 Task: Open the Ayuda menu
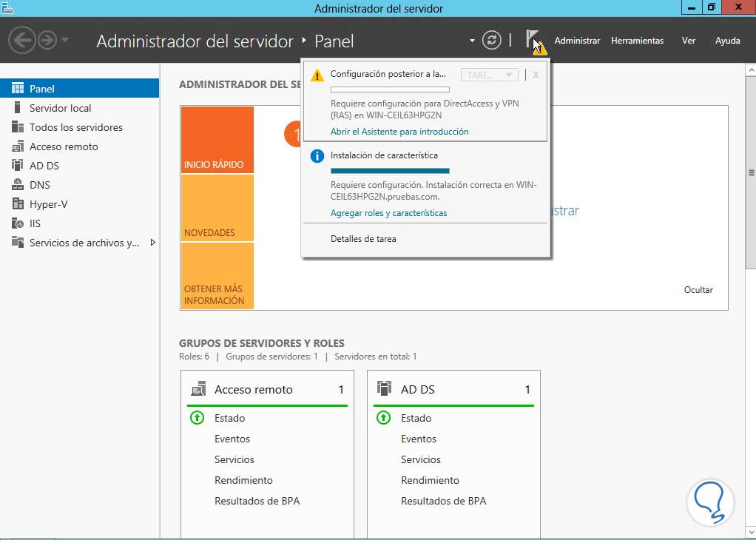[x=727, y=41]
